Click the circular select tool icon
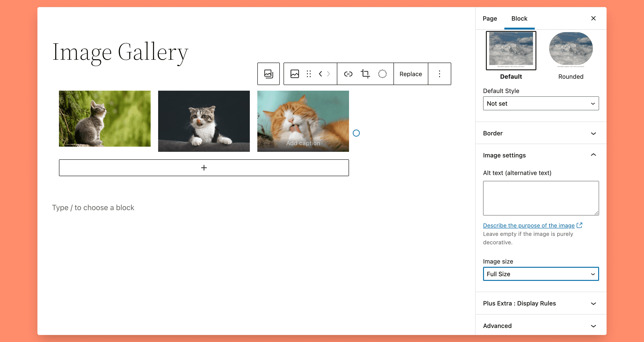Screen dimensions: 644x342 tap(382, 73)
